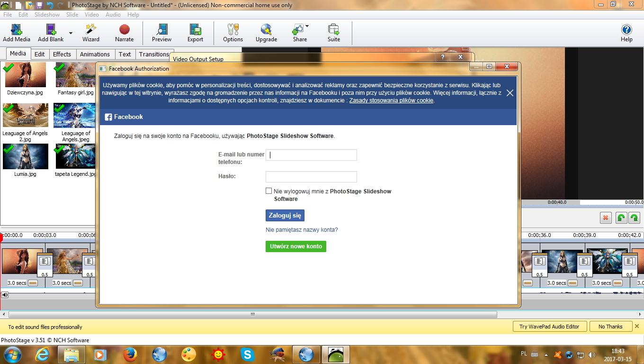Open the Slideshow menu
This screenshot has height=364, width=644.
(47, 15)
